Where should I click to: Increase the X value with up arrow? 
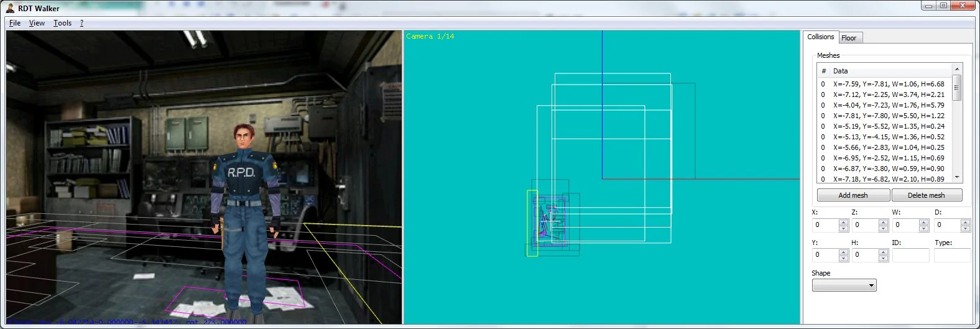coord(844,222)
